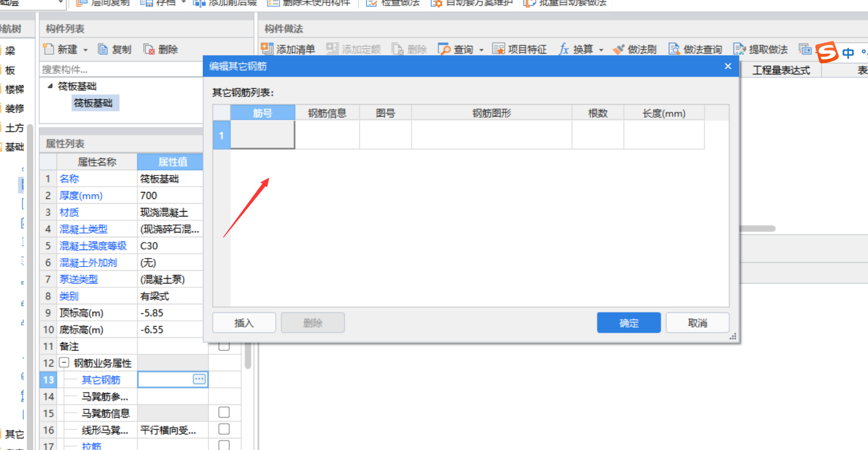Click the 其它钢筋 property link
This screenshot has width=868, height=450.
(x=101, y=379)
